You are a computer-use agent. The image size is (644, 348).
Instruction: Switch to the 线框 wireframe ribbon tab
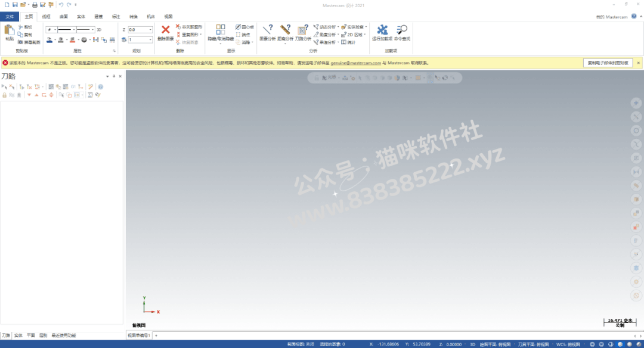(x=46, y=17)
